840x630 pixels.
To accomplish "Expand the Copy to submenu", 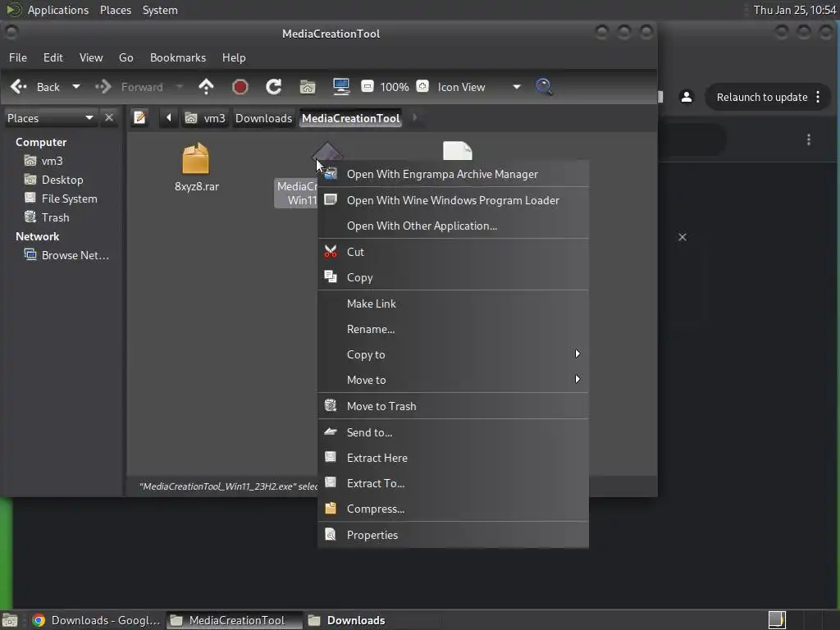I will click(x=453, y=354).
